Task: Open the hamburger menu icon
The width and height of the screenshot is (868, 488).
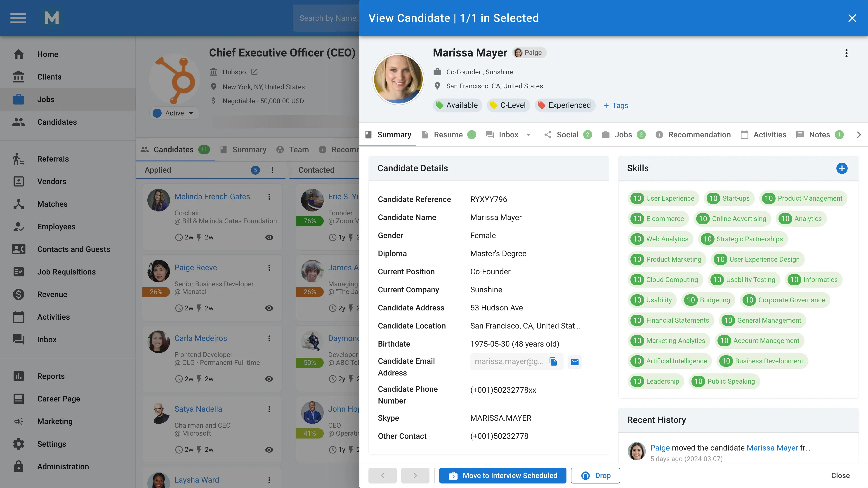Action: (18, 18)
